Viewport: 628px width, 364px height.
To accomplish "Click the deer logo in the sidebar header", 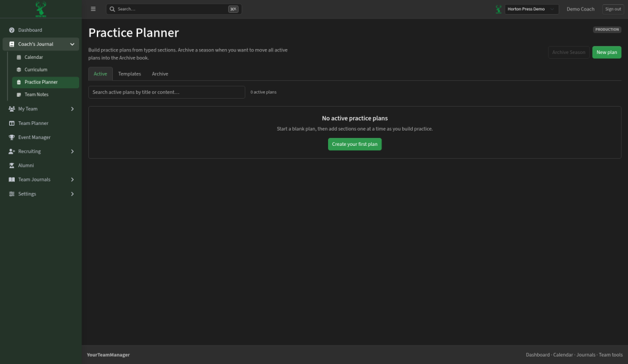I will point(40,9).
